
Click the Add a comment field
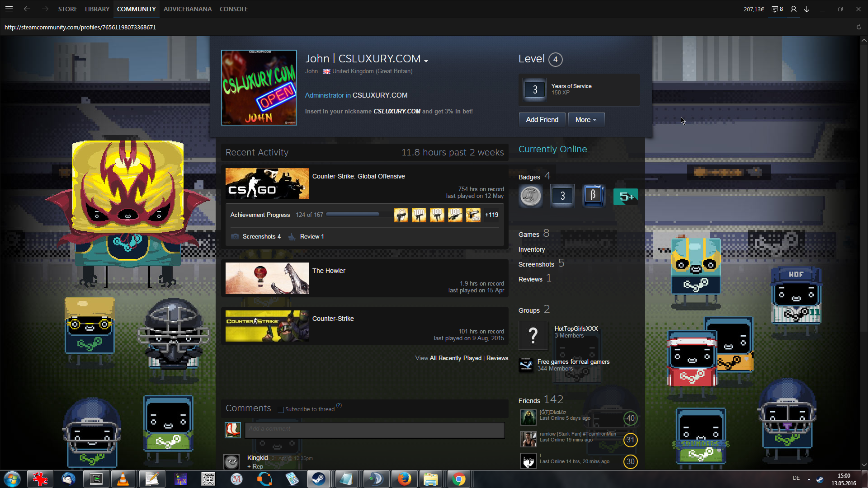tap(374, 430)
